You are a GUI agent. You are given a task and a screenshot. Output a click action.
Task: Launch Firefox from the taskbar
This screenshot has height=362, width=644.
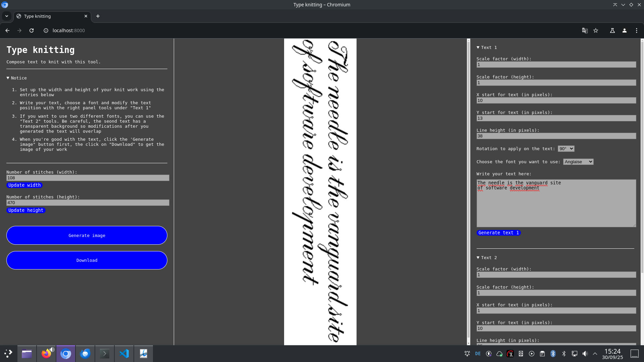[46, 354]
